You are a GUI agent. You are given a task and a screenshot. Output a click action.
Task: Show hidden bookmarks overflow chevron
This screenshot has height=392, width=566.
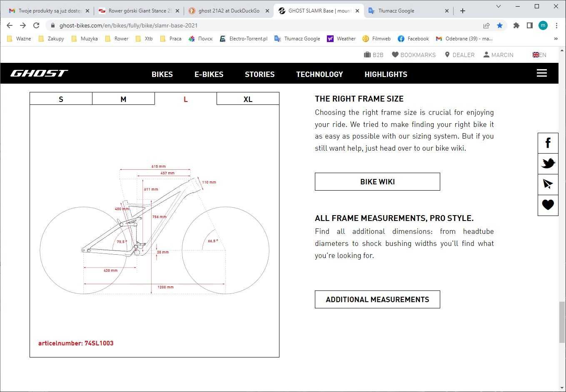pyautogui.click(x=556, y=39)
